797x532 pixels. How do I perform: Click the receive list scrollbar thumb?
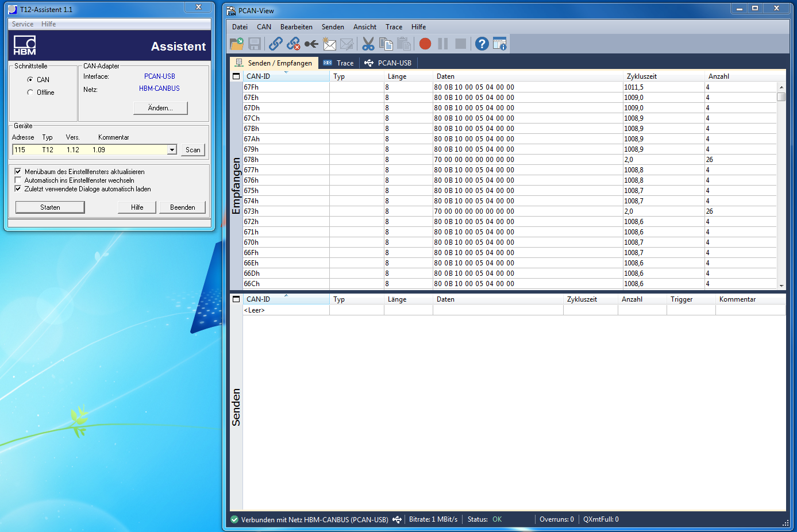coord(781,97)
